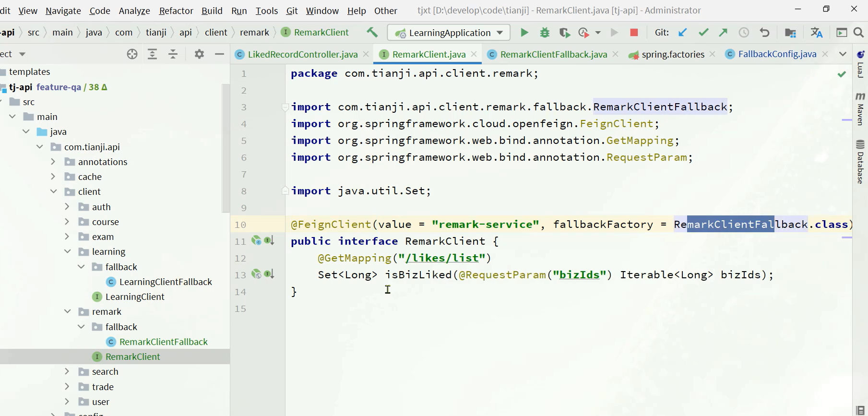This screenshot has height=416, width=868.
Task: Click the rollback undo arrow icon
Action: (764, 33)
